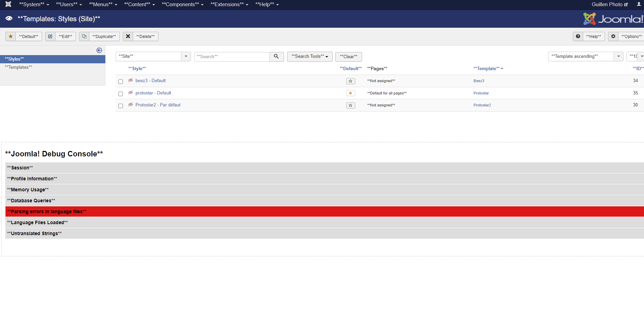The image size is (644, 321).
Task: Click the Duplicate copy icon in toolbar
Action: [x=84, y=37]
